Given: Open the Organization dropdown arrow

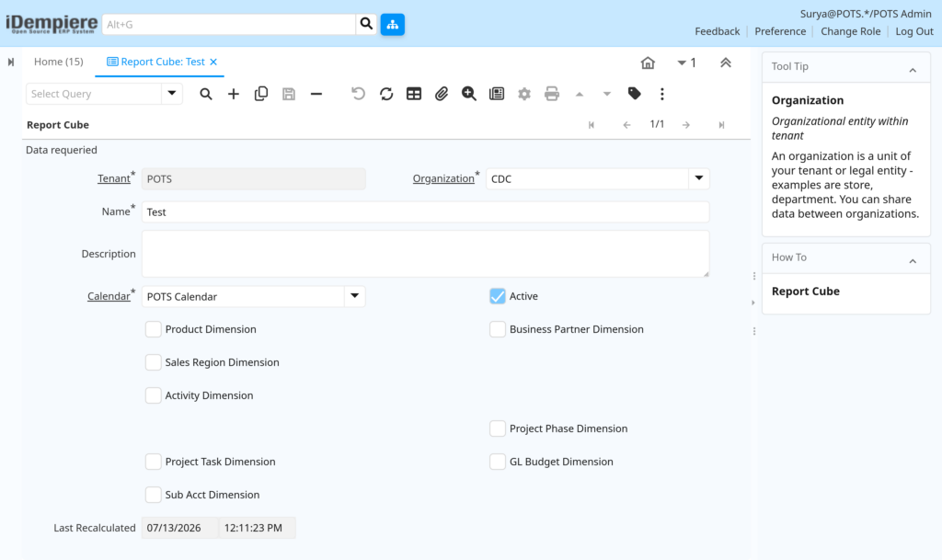Looking at the screenshot, I should (x=699, y=178).
